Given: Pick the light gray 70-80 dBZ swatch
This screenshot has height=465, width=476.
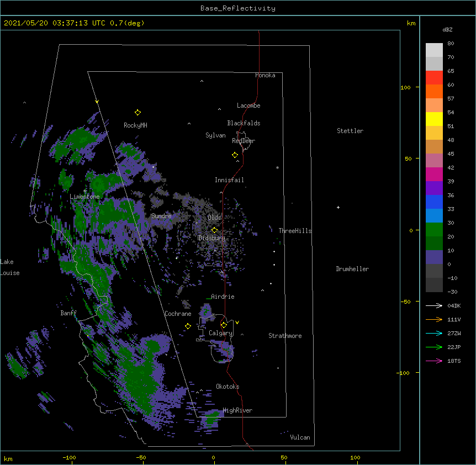Looking at the screenshot, I should click(x=434, y=50).
